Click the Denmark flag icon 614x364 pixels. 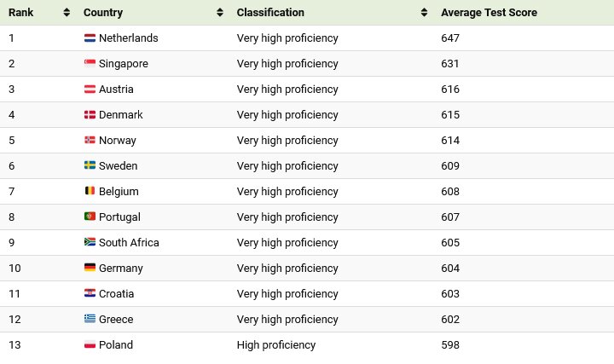tap(90, 115)
